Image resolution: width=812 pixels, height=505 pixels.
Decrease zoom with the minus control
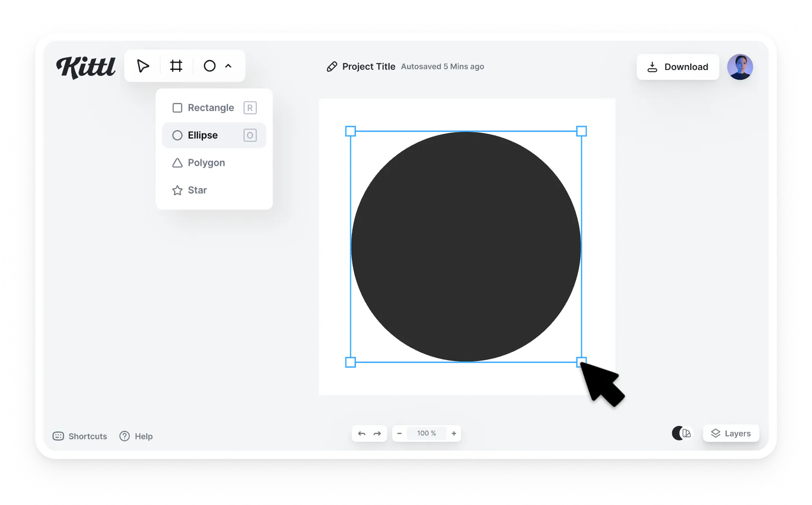pyautogui.click(x=399, y=433)
